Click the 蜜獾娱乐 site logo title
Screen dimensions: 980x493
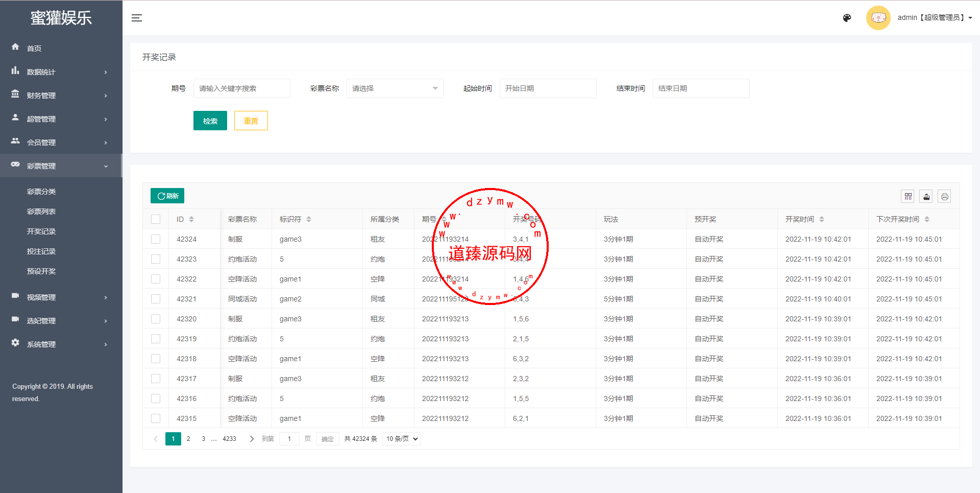coord(61,18)
